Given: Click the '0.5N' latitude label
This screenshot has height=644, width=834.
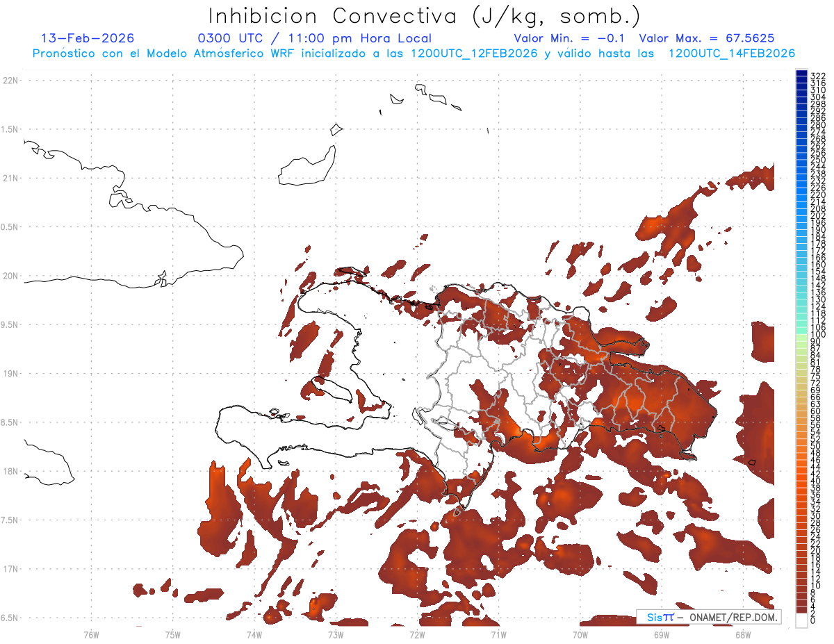Looking at the screenshot, I should coord(10,227).
